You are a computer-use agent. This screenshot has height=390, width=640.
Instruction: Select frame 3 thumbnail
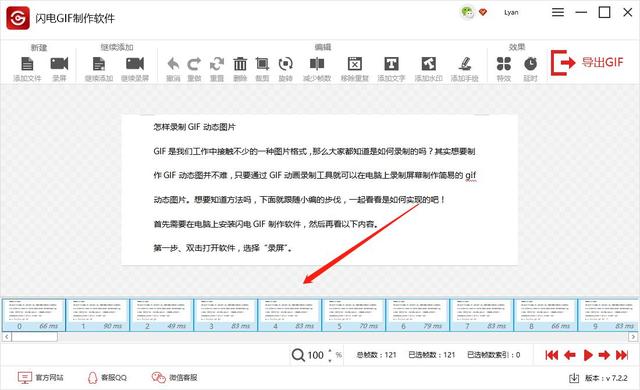[x=226, y=315]
